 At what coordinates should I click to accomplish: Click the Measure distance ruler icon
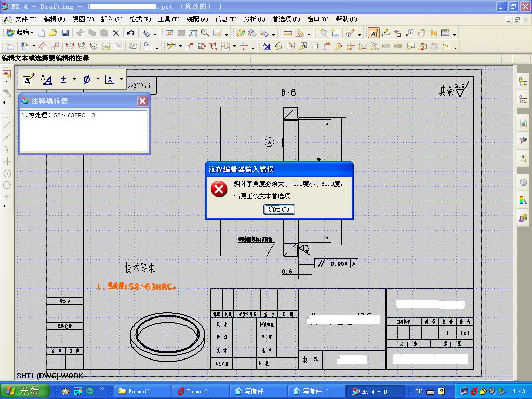click(x=288, y=33)
